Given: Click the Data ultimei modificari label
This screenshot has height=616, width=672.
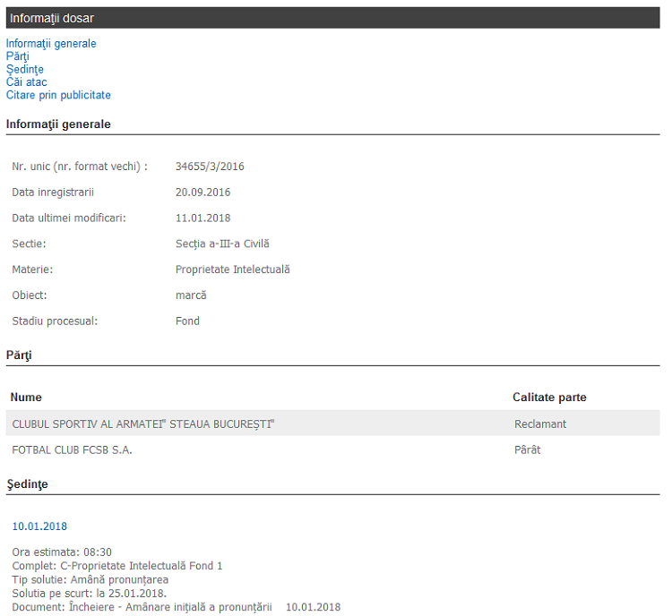Looking at the screenshot, I should (69, 218).
